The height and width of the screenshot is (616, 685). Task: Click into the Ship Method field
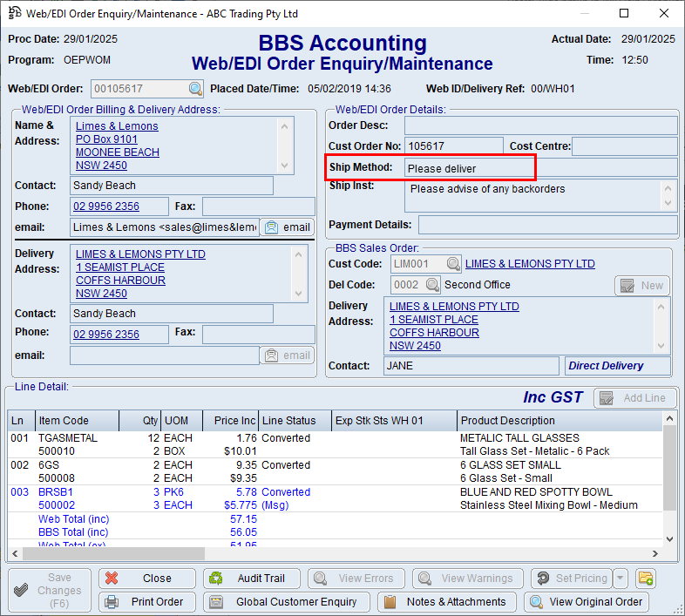469,168
